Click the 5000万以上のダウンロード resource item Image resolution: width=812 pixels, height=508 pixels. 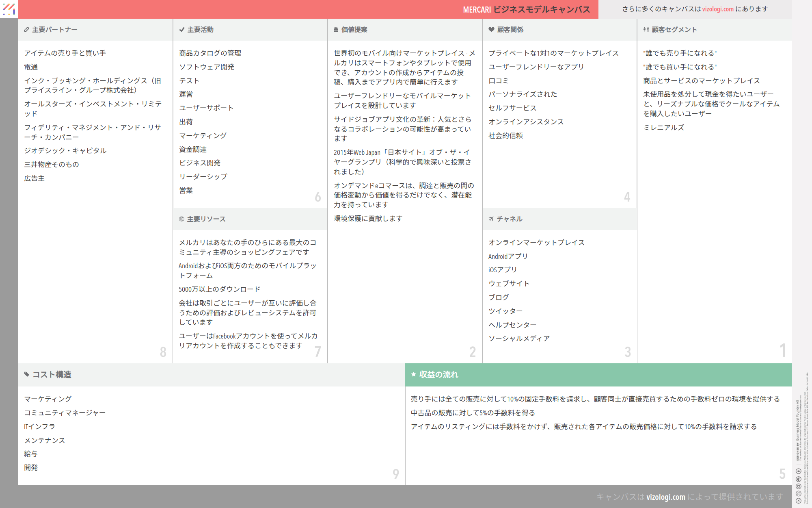219,289
